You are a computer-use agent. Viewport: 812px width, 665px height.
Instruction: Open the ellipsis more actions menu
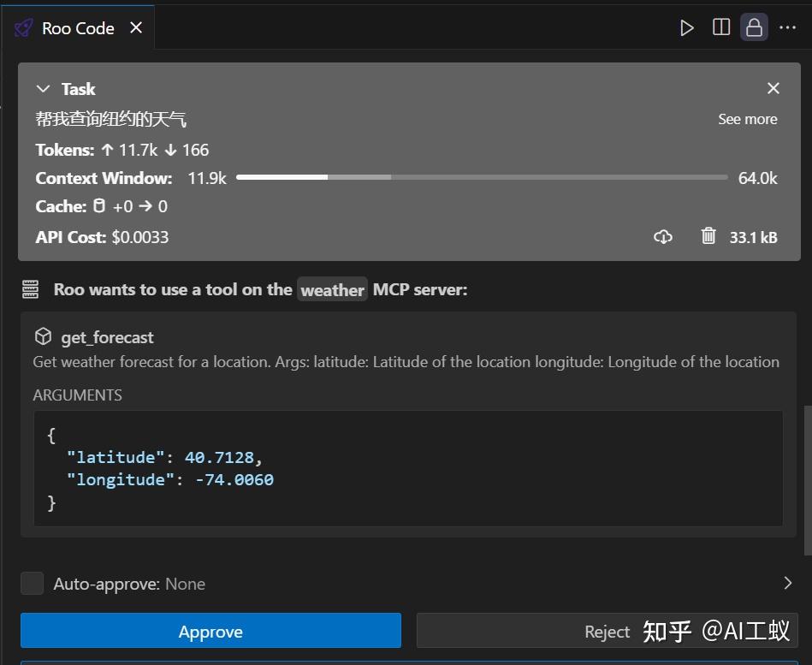click(x=788, y=27)
